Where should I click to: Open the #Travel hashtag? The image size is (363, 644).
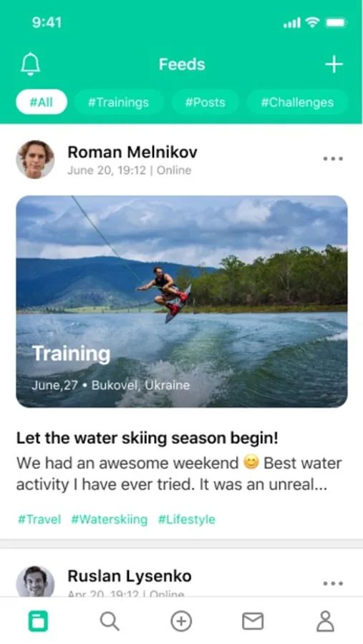pos(39,519)
